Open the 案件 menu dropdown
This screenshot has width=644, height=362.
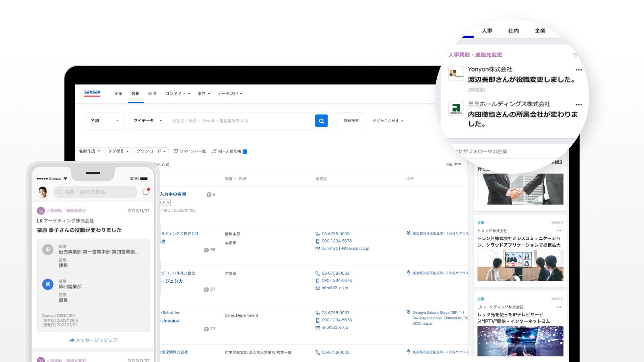coord(204,93)
